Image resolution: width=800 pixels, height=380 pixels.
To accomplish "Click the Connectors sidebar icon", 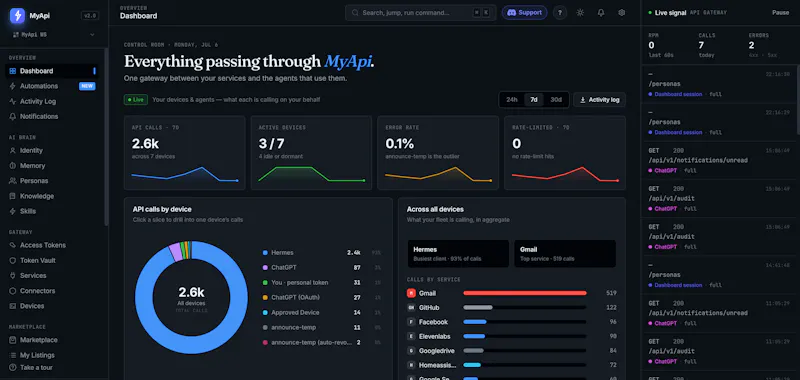I will coord(13,291).
